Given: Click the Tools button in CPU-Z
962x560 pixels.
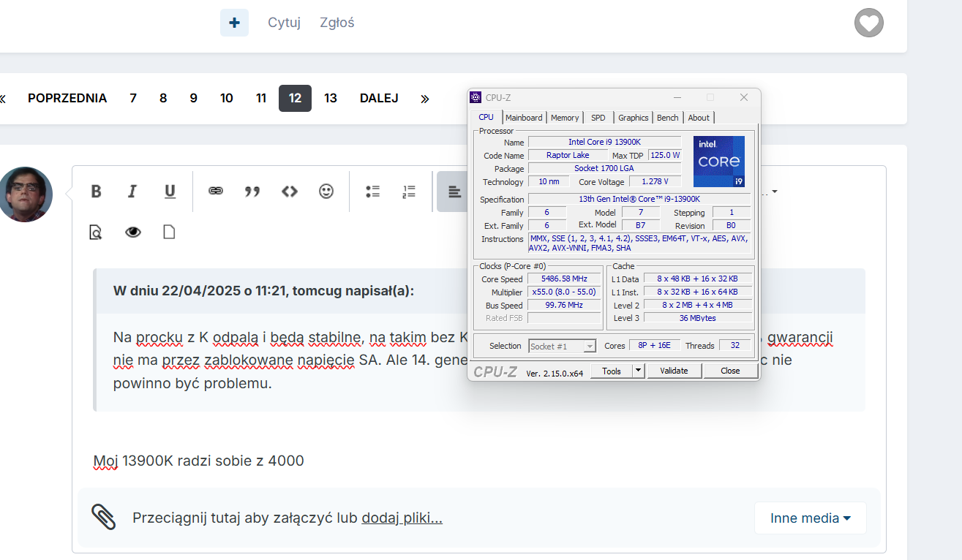Looking at the screenshot, I should pos(612,371).
